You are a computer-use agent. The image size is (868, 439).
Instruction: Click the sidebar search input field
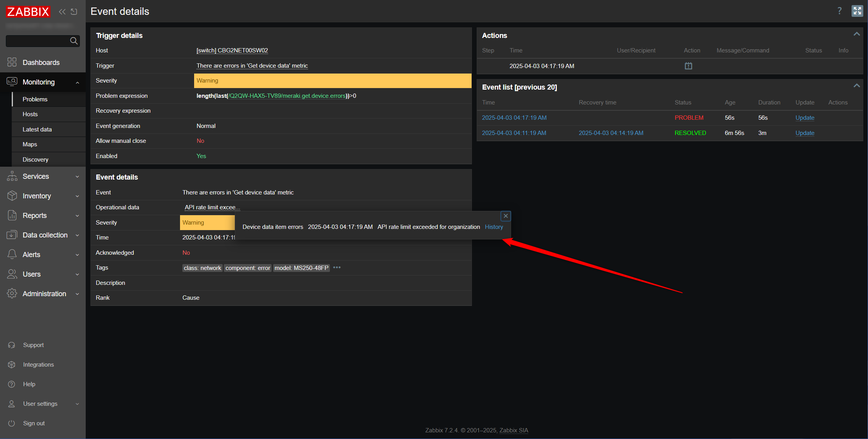click(x=38, y=41)
